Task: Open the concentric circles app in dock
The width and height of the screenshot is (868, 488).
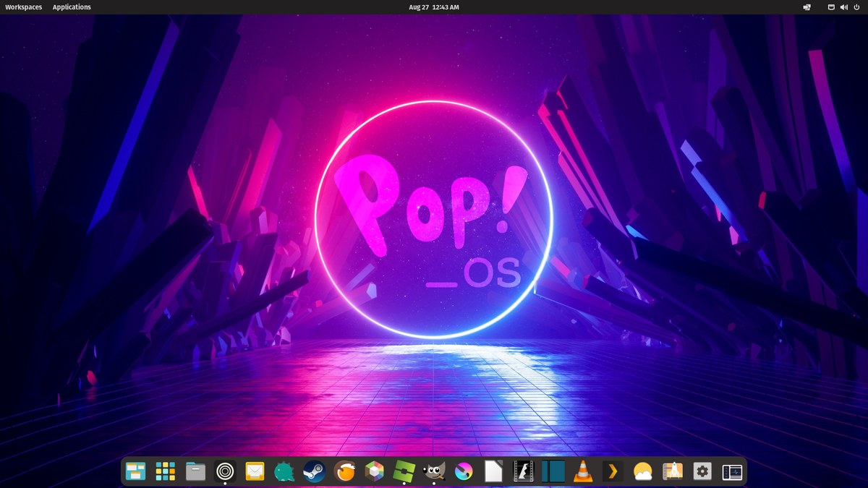Action: click(225, 472)
